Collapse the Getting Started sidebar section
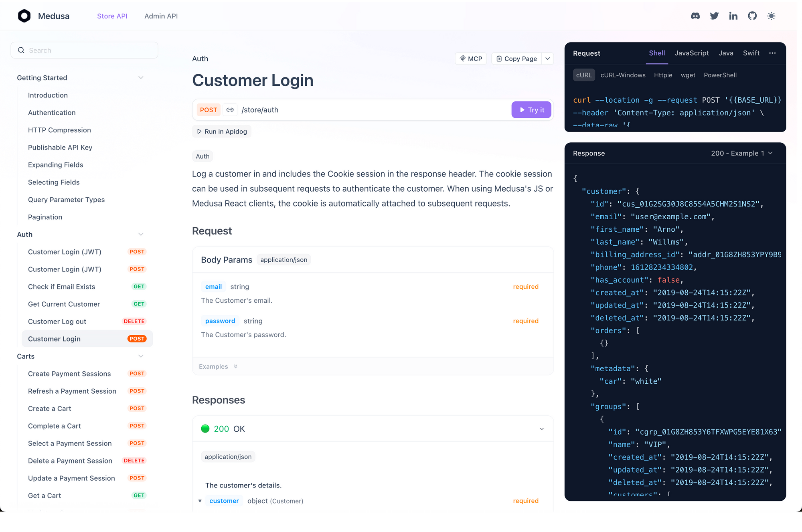This screenshot has width=802, height=532. click(x=141, y=78)
